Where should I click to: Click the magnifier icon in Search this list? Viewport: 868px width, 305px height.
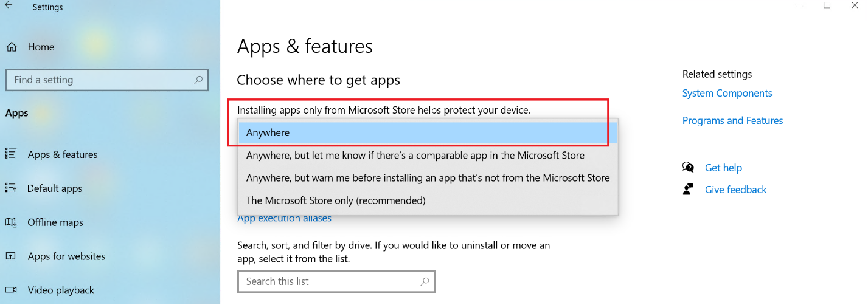point(425,281)
